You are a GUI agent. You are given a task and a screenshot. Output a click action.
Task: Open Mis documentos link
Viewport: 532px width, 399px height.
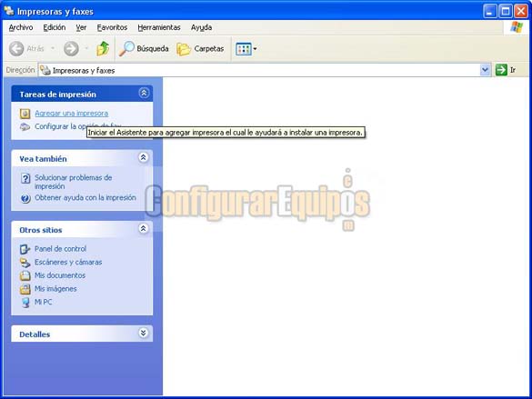(60, 275)
